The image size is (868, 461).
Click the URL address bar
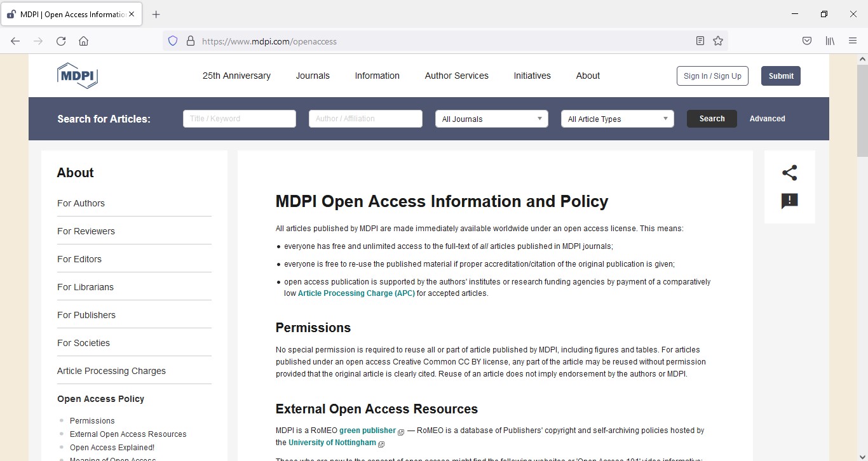click(445, 41)
